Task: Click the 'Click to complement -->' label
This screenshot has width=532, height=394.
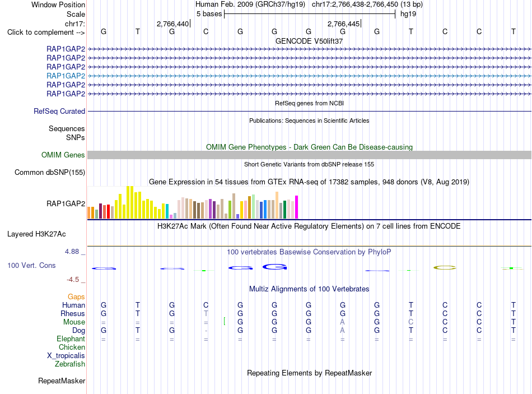Action: [x=46, y=33]
